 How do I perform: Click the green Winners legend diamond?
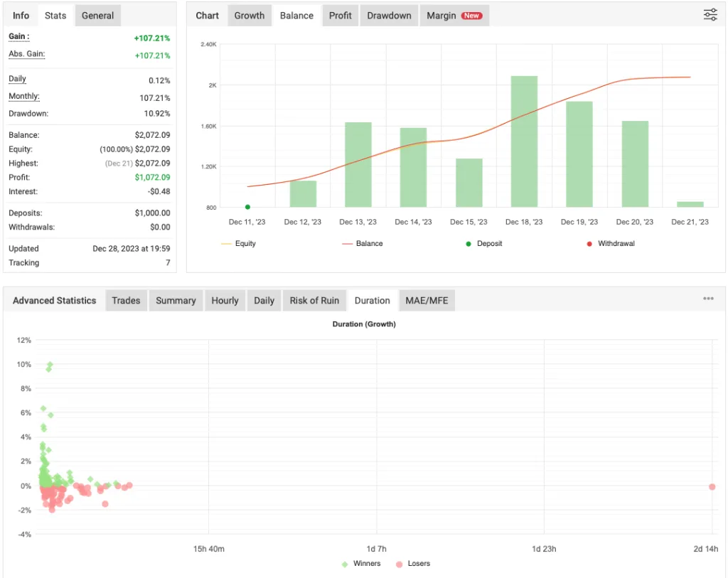click(x=346, y=563)
